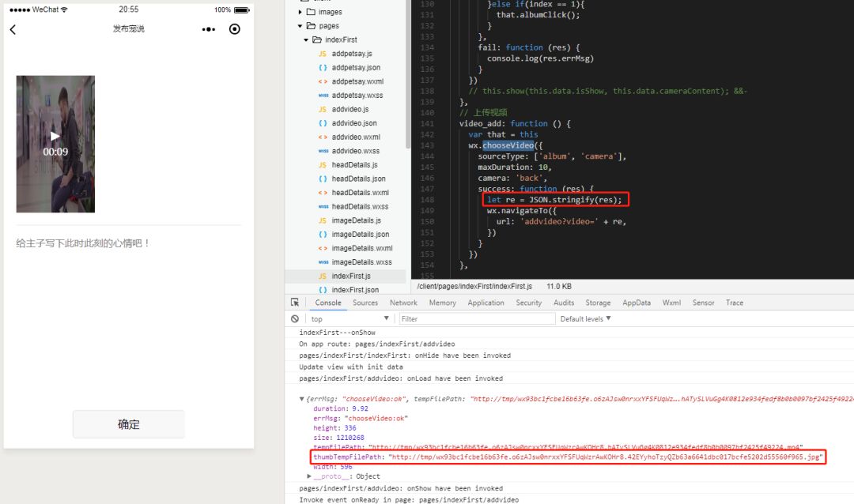Viewport: 854px width, 504px height.
Task: Switch to the Storage tab
Action: click(598, 303)
